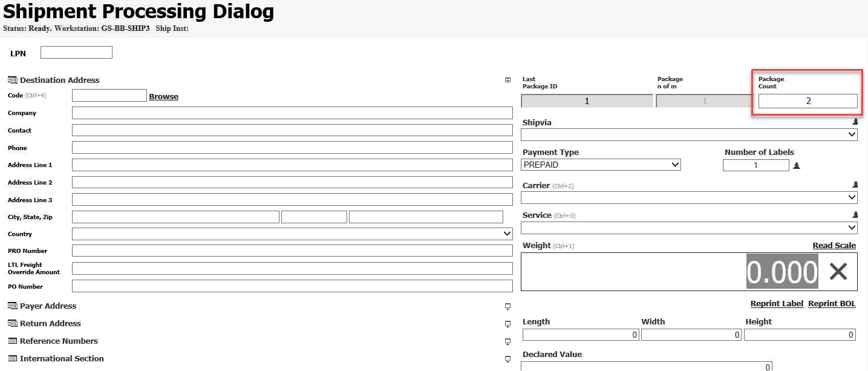Click inside the LPN input field

click(x=76, y=52)
